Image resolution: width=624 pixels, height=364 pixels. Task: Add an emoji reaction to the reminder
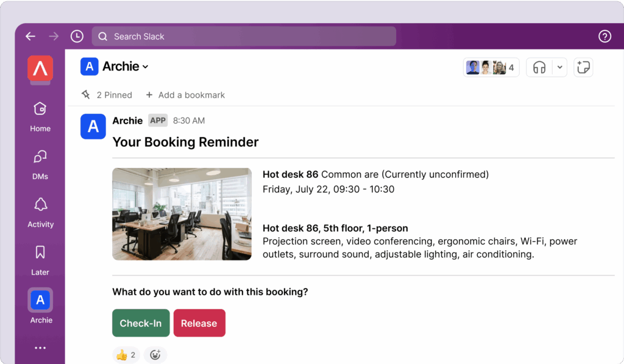click(155, 354)
